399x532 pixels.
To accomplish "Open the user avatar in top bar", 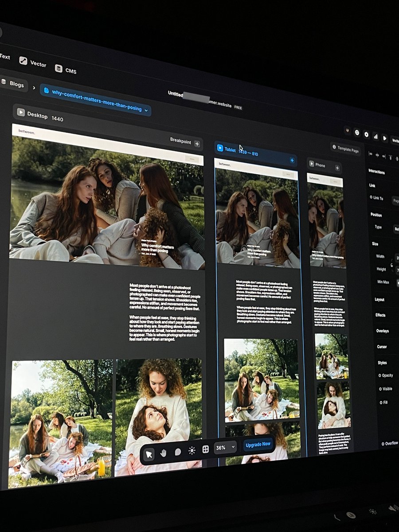I will (348, 131).
